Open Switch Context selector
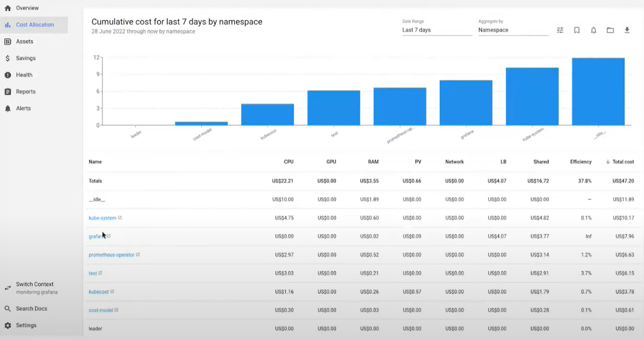 35,287
